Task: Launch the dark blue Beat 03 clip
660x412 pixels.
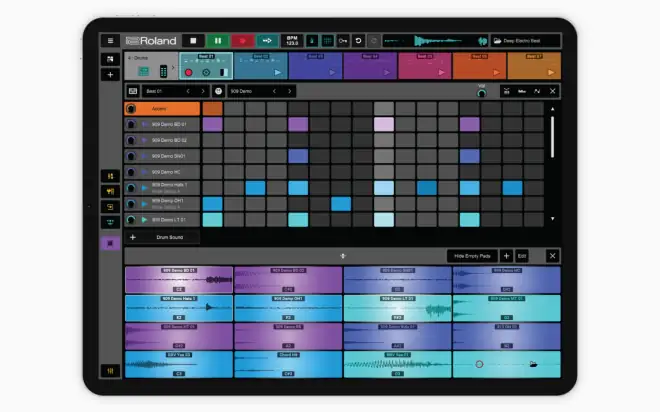Action: [332, 72]
